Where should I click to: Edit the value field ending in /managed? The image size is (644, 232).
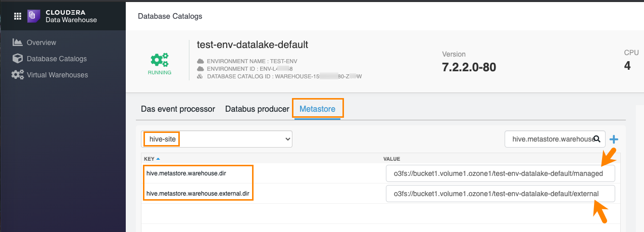(x=500, y=173)
